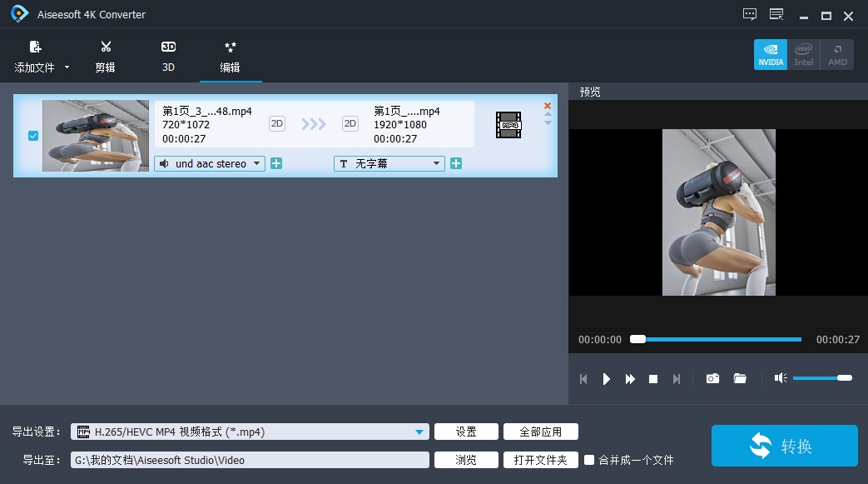
Task: Click the 转换 (Convert) button
Action: 783,446
